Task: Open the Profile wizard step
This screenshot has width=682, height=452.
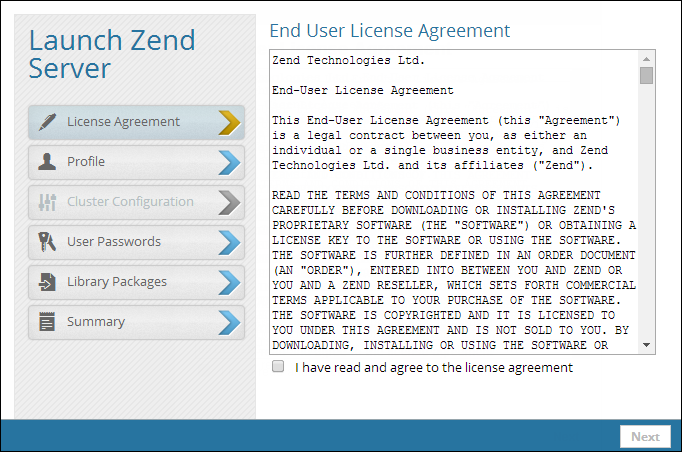Action: pyautogui.click(x=86, y=162)
